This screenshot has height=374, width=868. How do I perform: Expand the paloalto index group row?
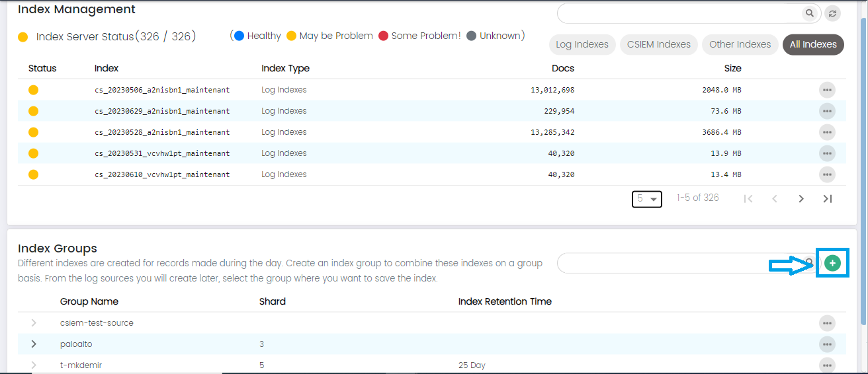coord(34,344)
